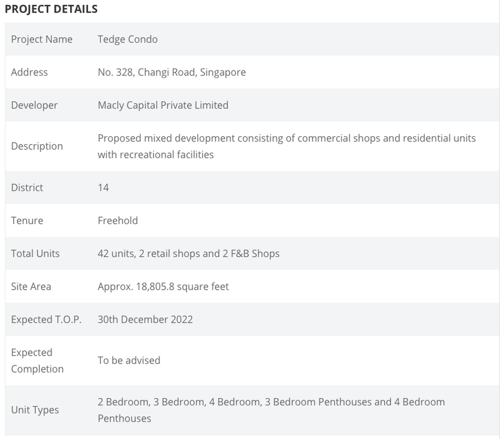Click Macly Capital Private Limited text

coord(163,105)
